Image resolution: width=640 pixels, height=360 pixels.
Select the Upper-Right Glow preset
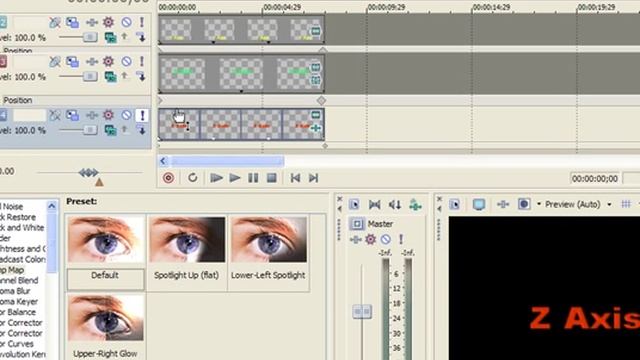point(106,318)
